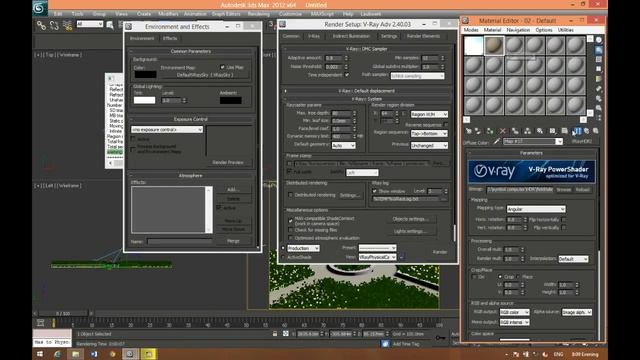640x360 pixels.
Task: Toggle VRay log Show window checkbox
Action: tap(374, 191)
